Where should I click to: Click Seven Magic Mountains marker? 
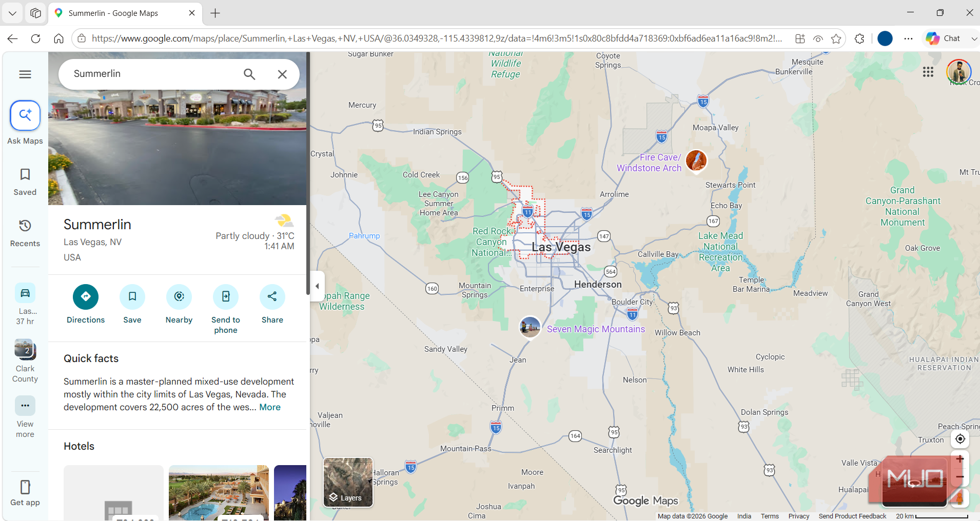coord(530,327)
